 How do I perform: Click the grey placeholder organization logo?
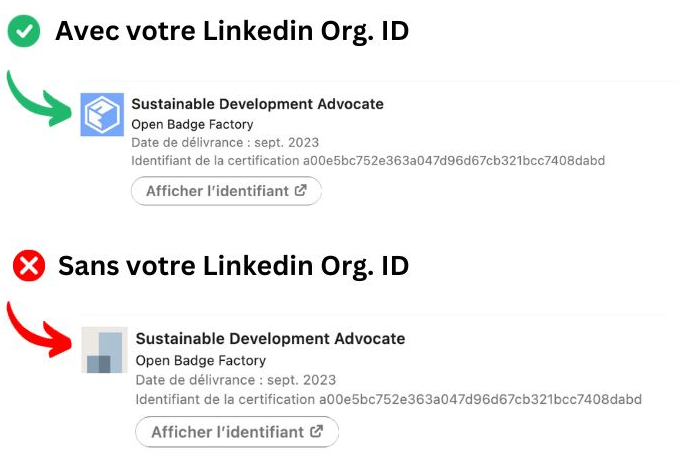click(x=104, y=350)
